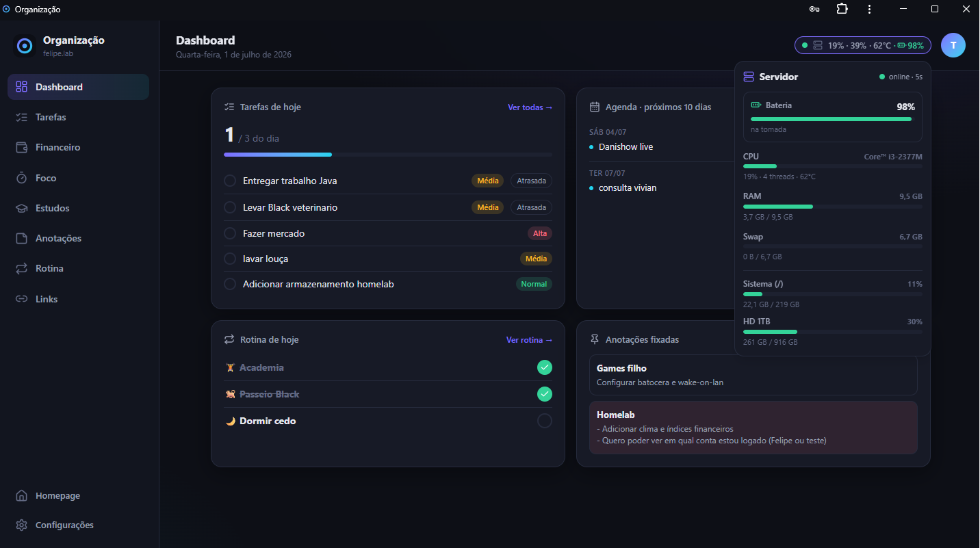Follow the Ver rotina link
Viewport: 980px width, 548px height.
(529, 340)
